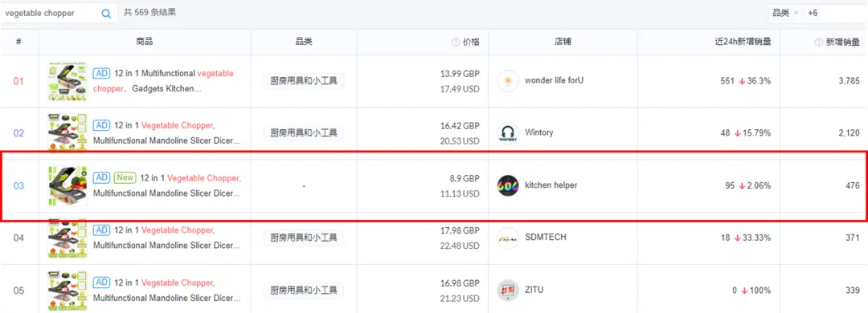Click the row 02 product thumbnail
Screen dimensions: 868x313
click(x=68, y=133)
